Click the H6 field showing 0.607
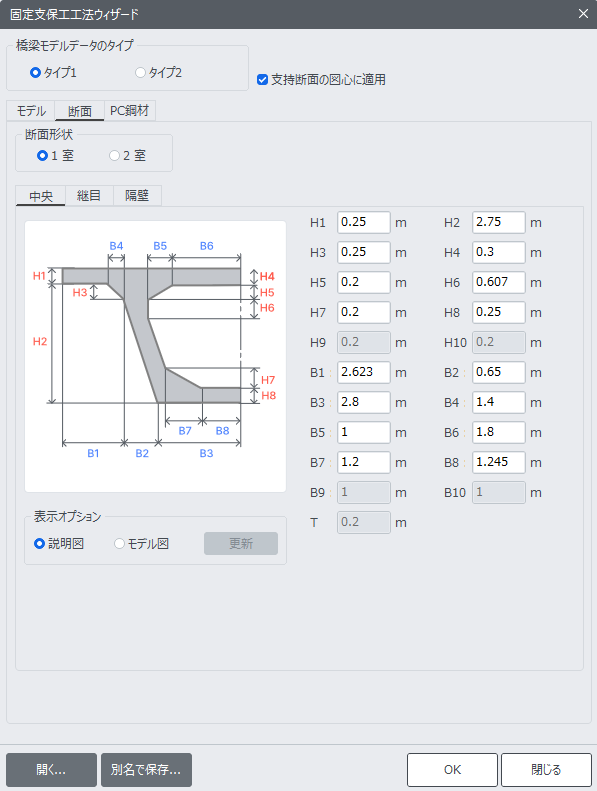Image resolution: width=597 pixels, height=791 pixels. 499,282
